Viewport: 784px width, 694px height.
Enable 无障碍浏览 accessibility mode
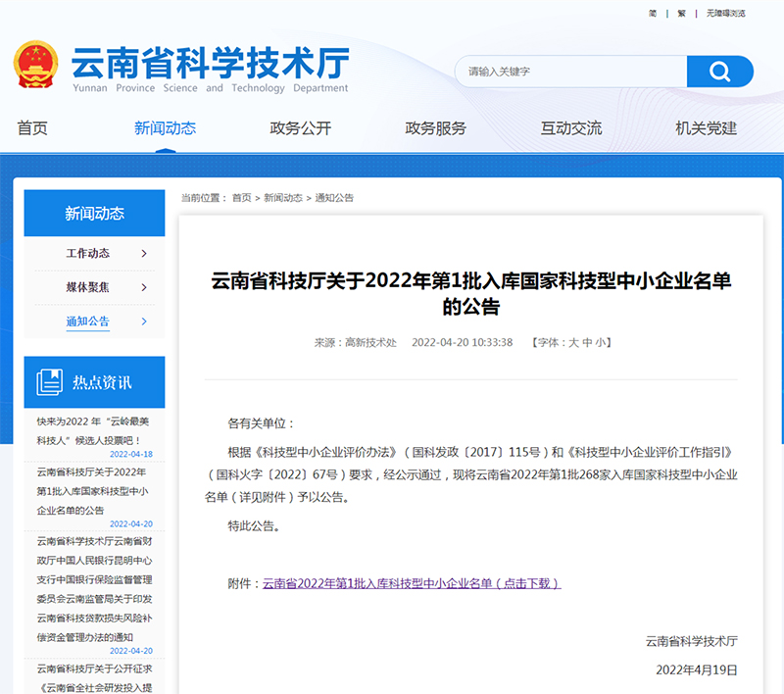pyautogui.click(x=725, y=13)
